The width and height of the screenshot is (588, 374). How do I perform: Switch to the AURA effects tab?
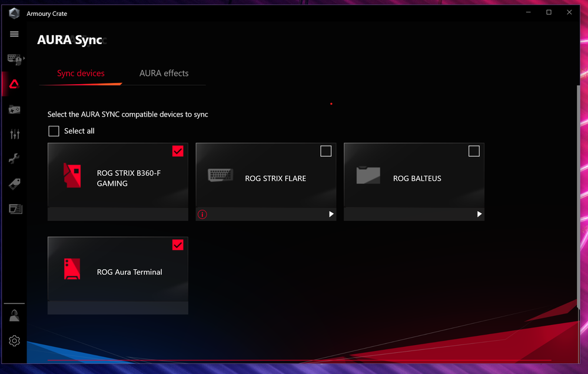[x=164, y=74]
